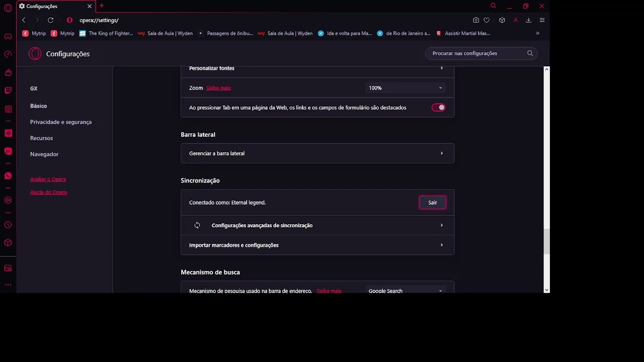Open The King of Fighter bookmark
The image size is (644, 362).
coord(106,33)
